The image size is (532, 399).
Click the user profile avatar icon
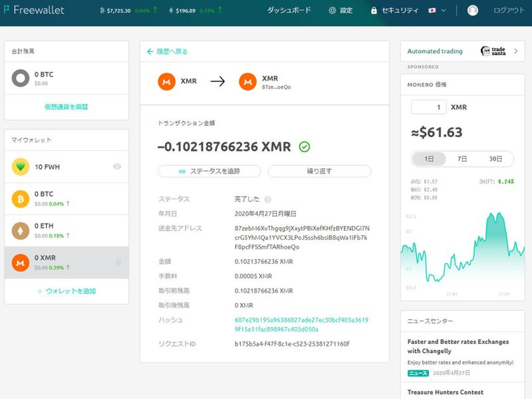tap(473, 11)
